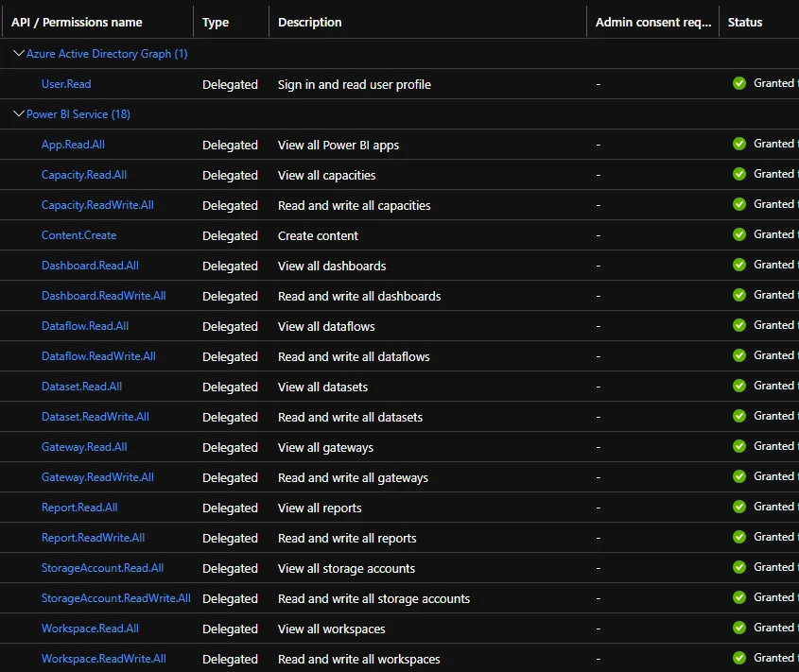Screen dimensions: 799x672
Task: Click the Granted status text for Content.Create
Action: click(774, 234)
